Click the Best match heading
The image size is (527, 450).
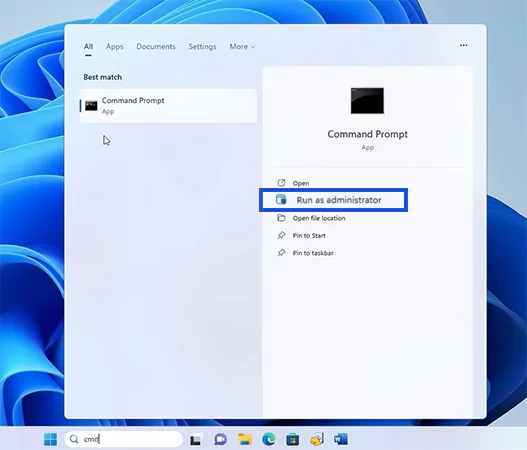[103, 77]
